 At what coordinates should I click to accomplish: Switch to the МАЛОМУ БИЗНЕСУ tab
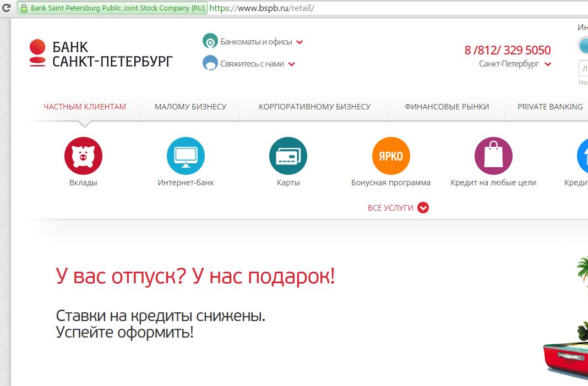[x=190, y=107]
